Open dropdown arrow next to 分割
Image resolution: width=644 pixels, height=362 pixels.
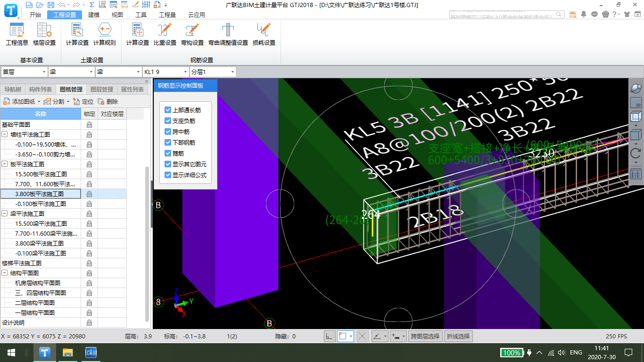click(68, 102)
